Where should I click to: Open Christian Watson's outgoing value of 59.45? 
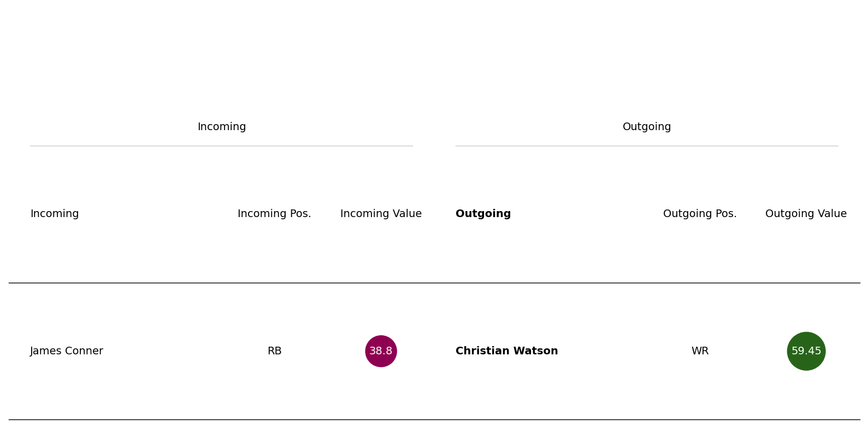click(806, 351)
